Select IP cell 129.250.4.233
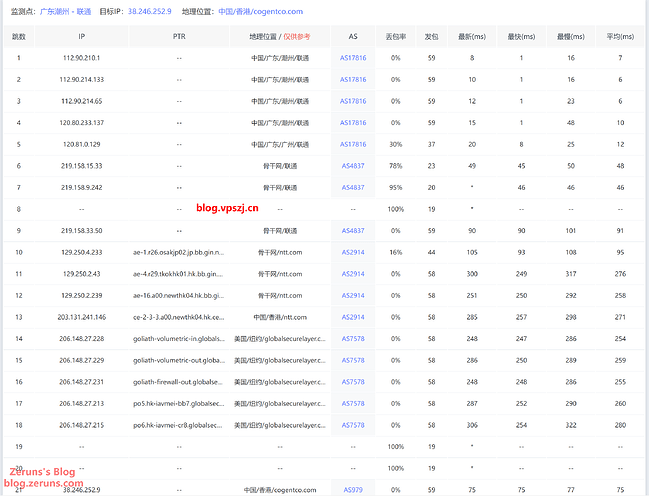This screenshot has width=649, height=499. click(82, 252)
